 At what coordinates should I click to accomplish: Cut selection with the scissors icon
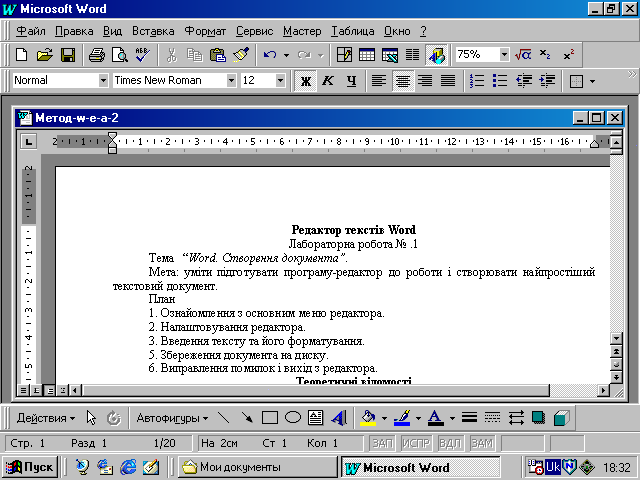171,55
